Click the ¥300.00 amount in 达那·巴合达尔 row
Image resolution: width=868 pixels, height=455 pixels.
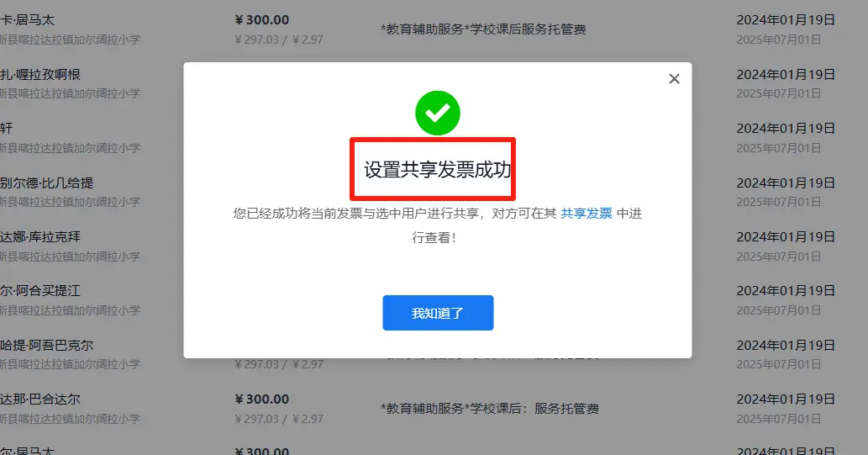tap(262, 399)
